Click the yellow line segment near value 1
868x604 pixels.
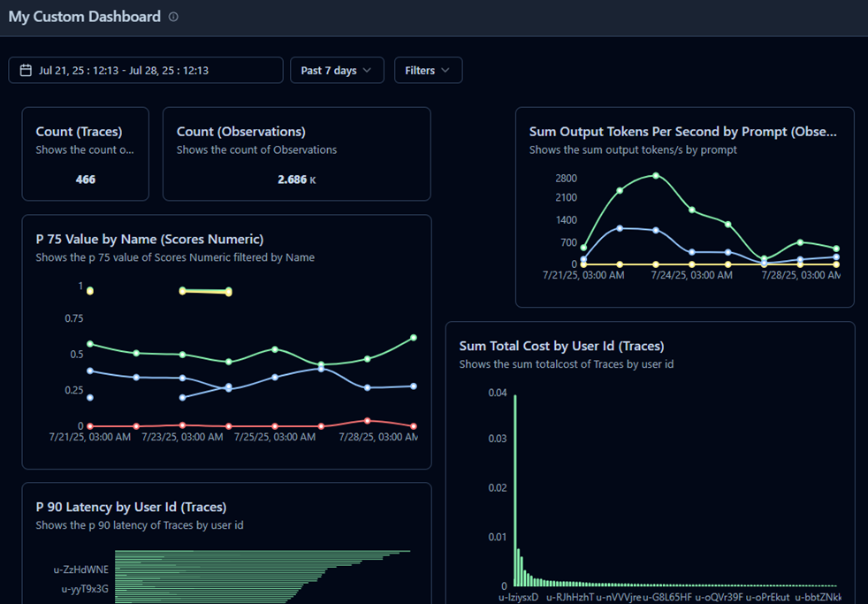pyautogui.click(x=205, y=291)
